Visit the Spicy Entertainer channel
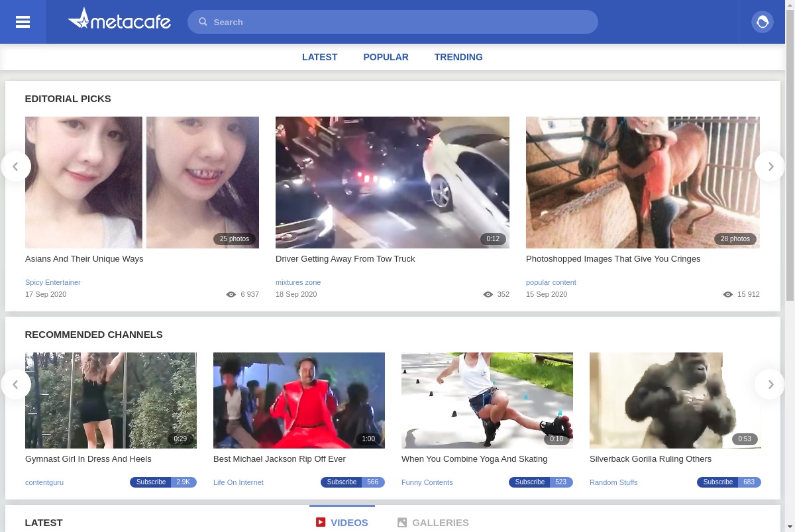The height and width of the screenshot is (532, 795). click(x=53, y=282)
